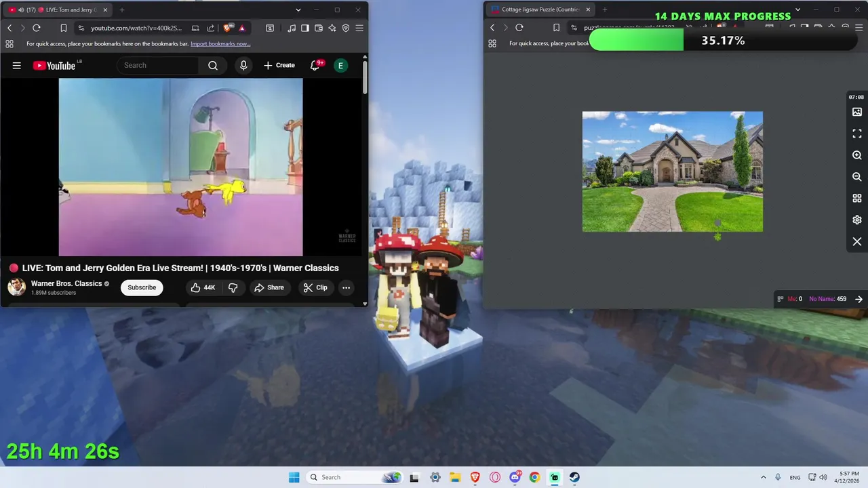
Task: Open puzzle settings gear
Action: (x=857, y=220)
